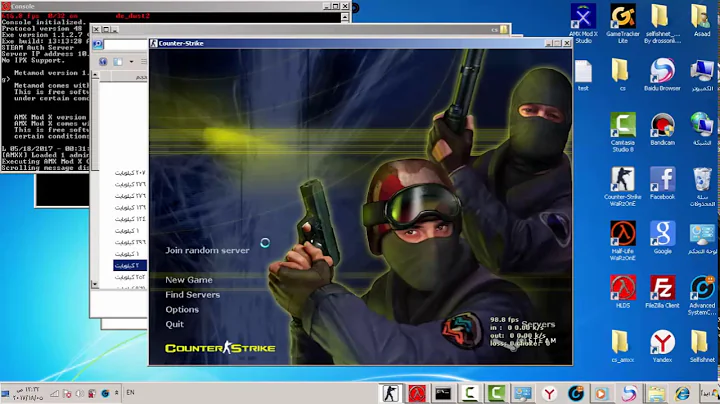720x404 pixels.
Task: Show hidden system tray icons arrow
Action: point(116,393)
